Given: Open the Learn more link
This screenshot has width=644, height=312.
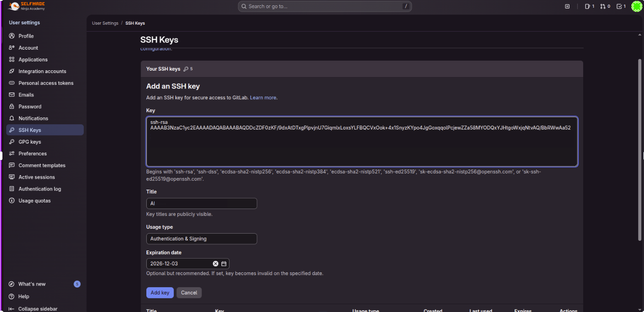Looking at the screenshot, I should 263,97.
